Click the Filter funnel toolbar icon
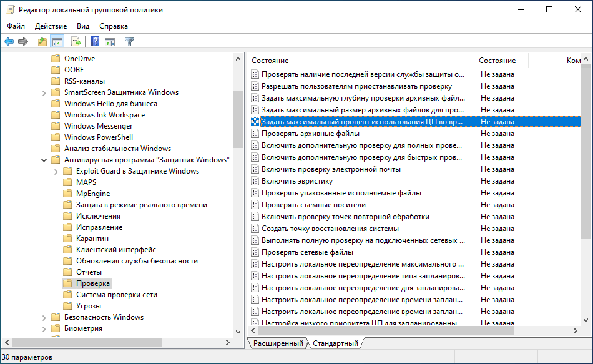Image resolution: width=593 pixels, height=364 pixels. point(130,42)
